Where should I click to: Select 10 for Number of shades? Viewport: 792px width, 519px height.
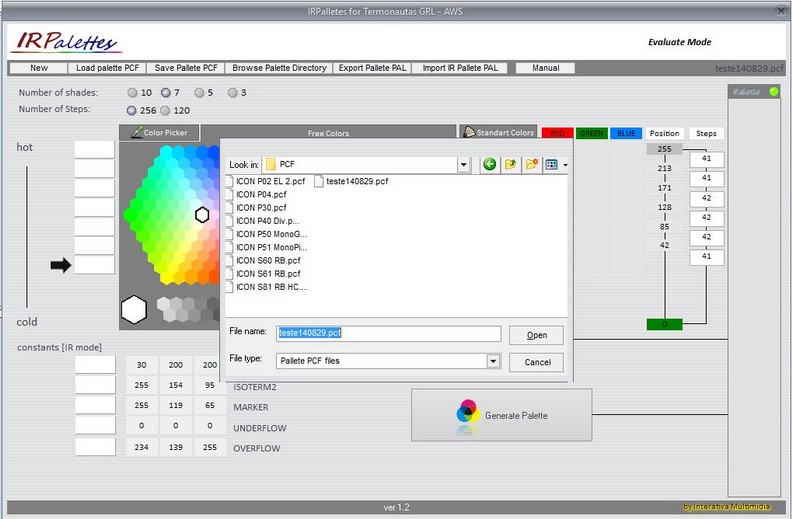pos(132,93)
